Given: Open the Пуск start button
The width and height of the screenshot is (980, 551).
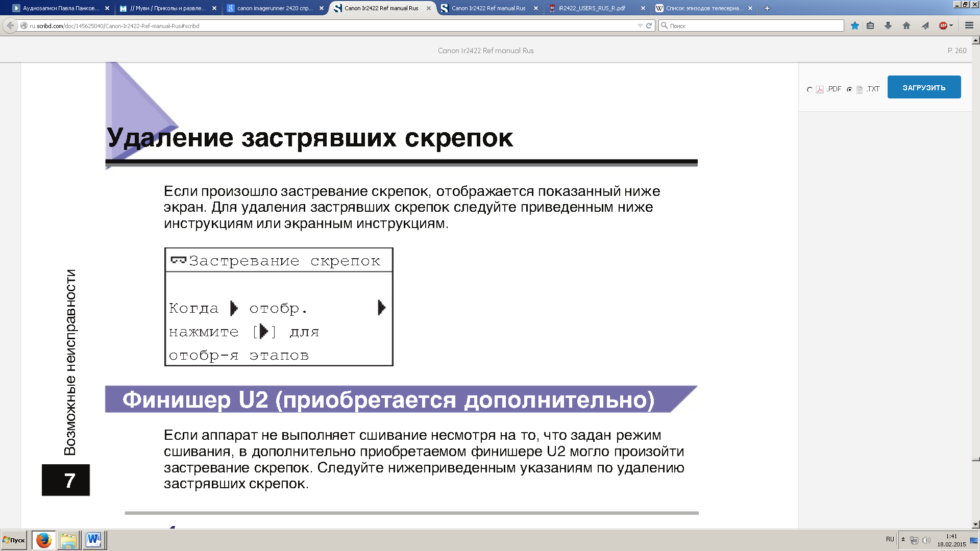Looking at the screenshot, I should pyautogui.click(x=14, y=540).
